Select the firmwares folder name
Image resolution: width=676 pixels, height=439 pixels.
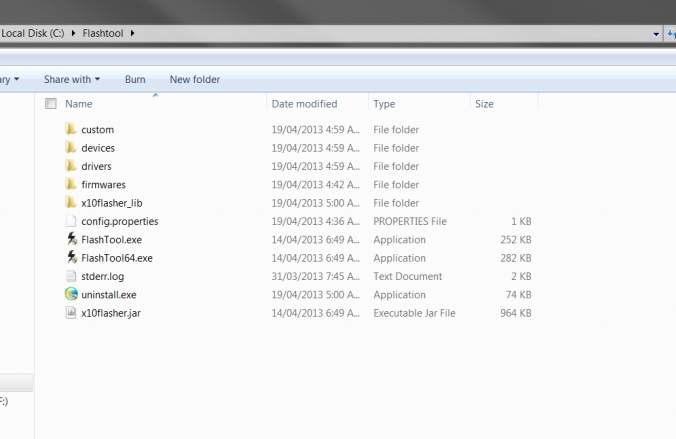click(103, 185)
